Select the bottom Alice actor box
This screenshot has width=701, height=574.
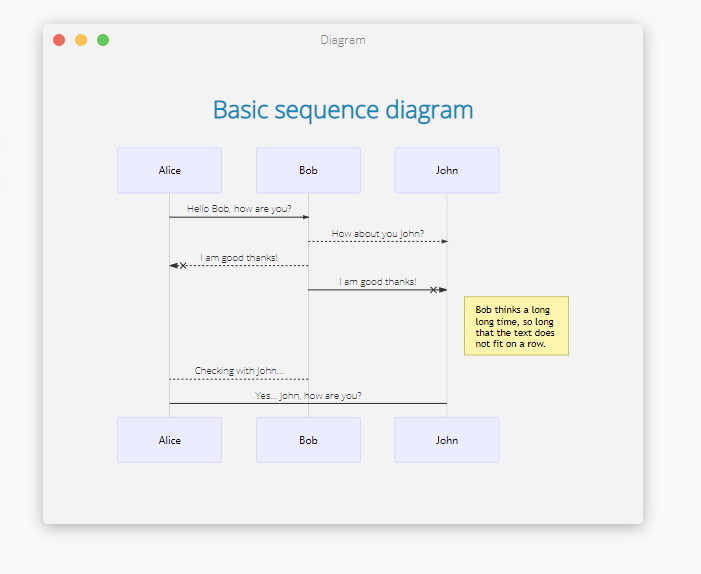pos(169,440)
